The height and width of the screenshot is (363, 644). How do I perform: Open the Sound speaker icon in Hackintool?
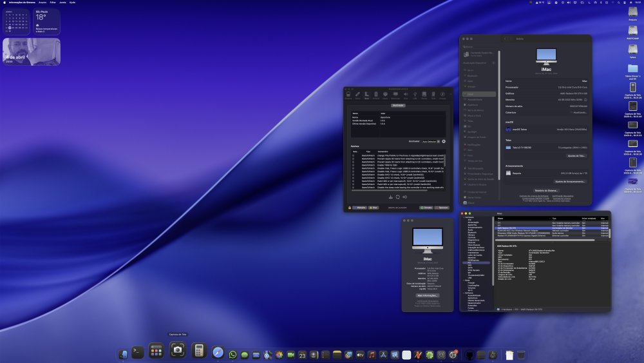click(x=406, y=95)
